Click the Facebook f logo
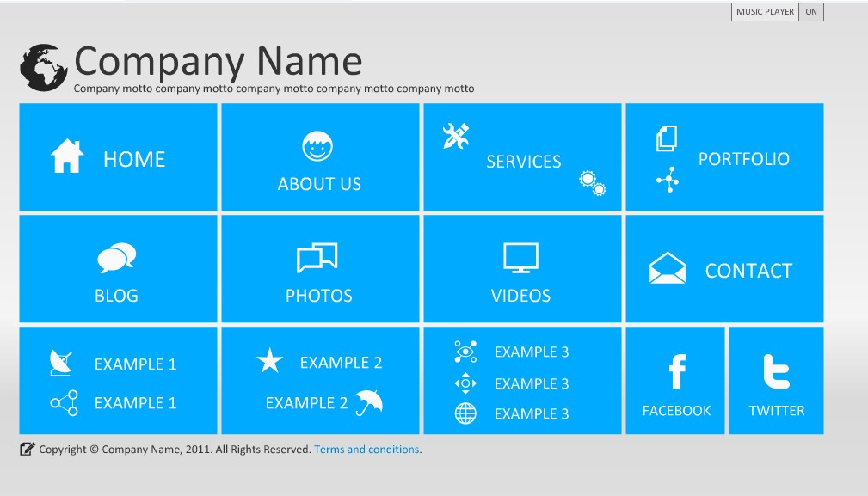This screenshot has width=868, height=496. (677, 372)
